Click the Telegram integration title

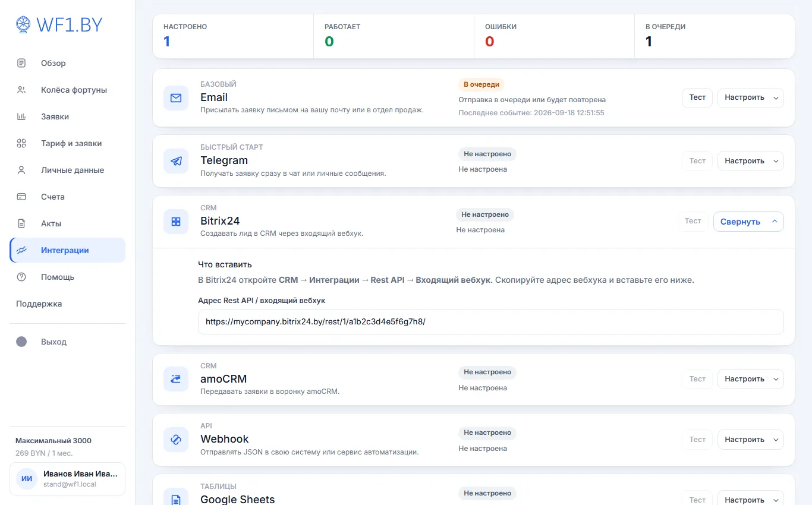(224, 160)
